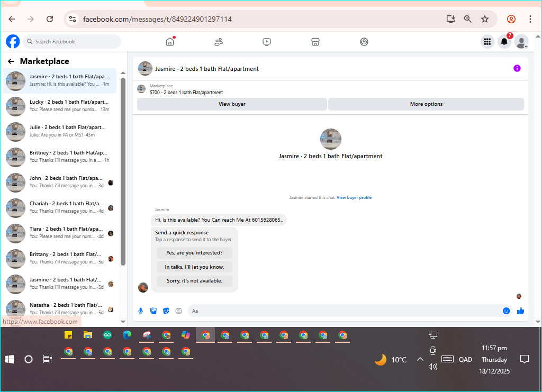Focus the Search Facebook field
The width and height of the screenshot is (542, 392).
72,41
